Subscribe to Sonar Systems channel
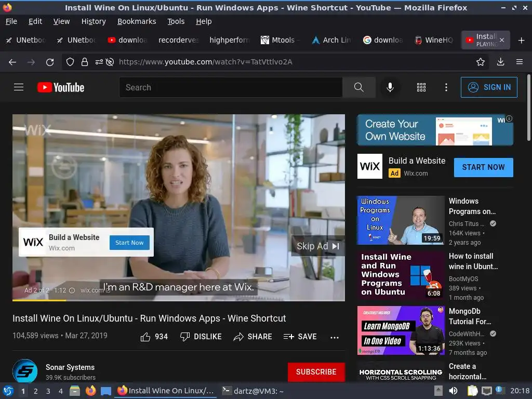This screenshot has width=532, height=399. 316,372
